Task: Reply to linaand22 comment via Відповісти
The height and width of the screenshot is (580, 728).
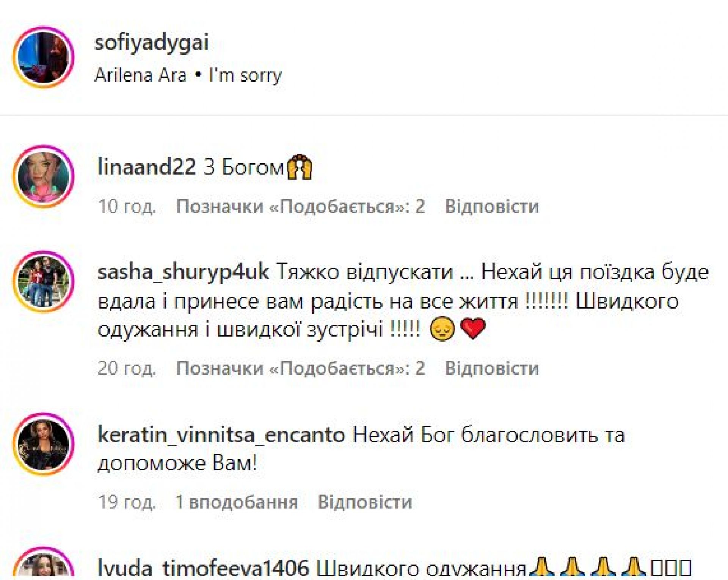Action: [492, 207]
